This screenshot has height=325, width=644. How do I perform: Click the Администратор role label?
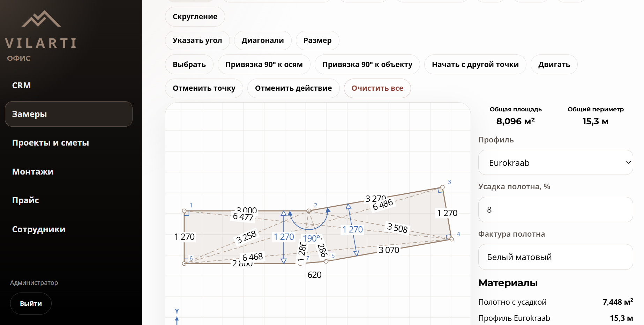click(x=34, y=283)
